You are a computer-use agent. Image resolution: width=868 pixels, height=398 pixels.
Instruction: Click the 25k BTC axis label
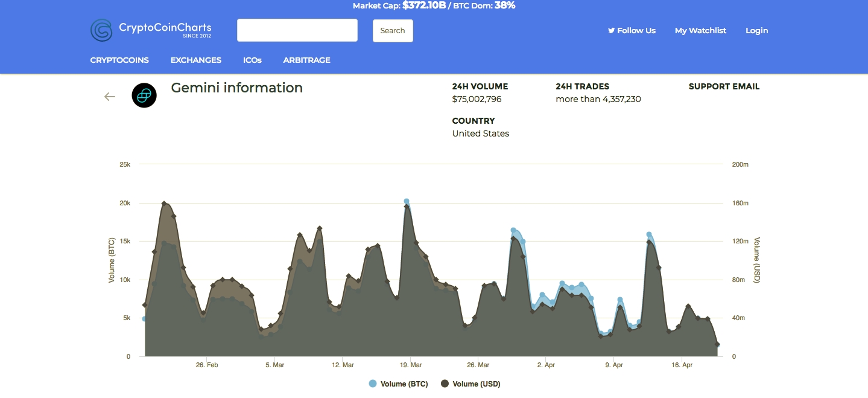(125, 164)
